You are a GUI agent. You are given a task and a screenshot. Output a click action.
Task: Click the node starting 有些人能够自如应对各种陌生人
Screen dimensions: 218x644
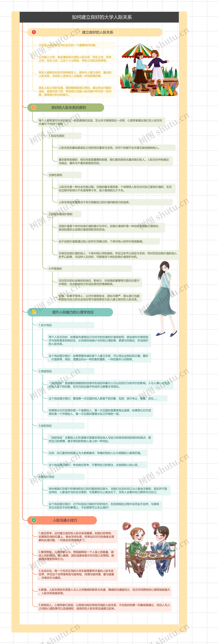click(76, 74)
